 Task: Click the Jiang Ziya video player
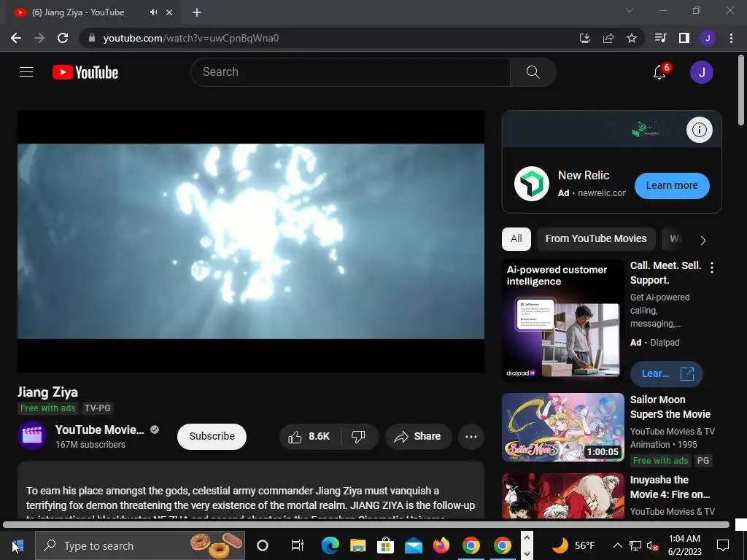tap(251, 241)
